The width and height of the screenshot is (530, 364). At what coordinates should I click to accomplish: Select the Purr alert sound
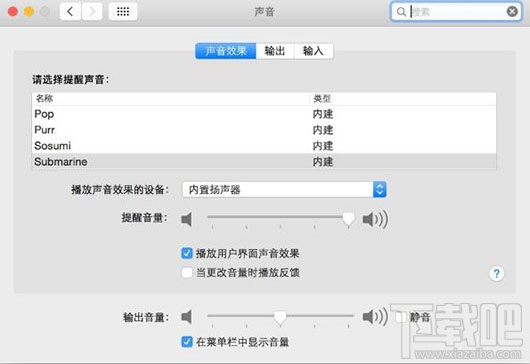coord(264,130)
